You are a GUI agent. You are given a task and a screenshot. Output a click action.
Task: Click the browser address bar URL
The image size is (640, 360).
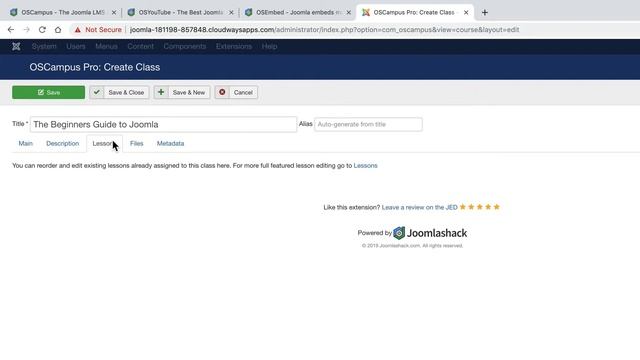(x=324, y=30)
